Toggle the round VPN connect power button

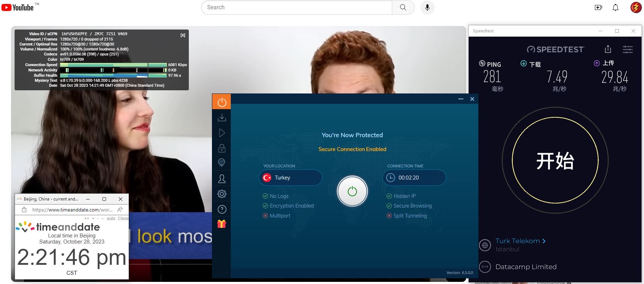pos(352,191)
